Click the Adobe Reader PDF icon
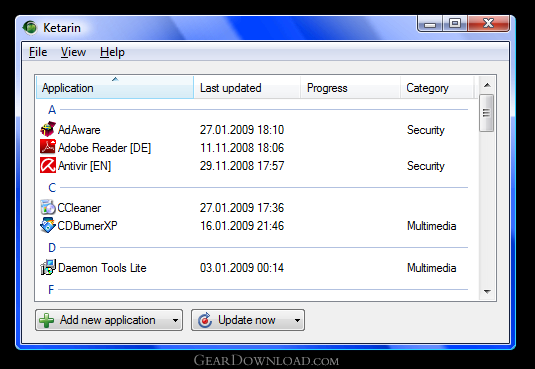 [48, 147]
